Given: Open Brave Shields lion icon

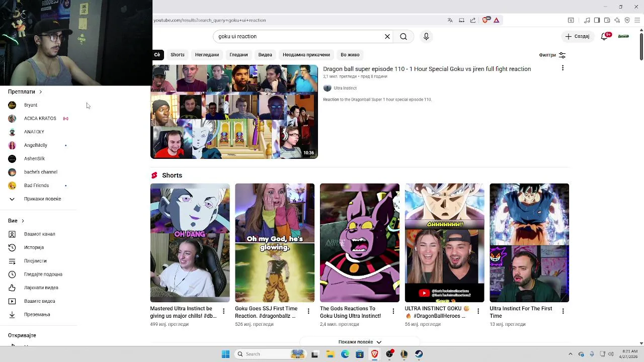Looking at the screenshot, I should [x=485, y=20].
